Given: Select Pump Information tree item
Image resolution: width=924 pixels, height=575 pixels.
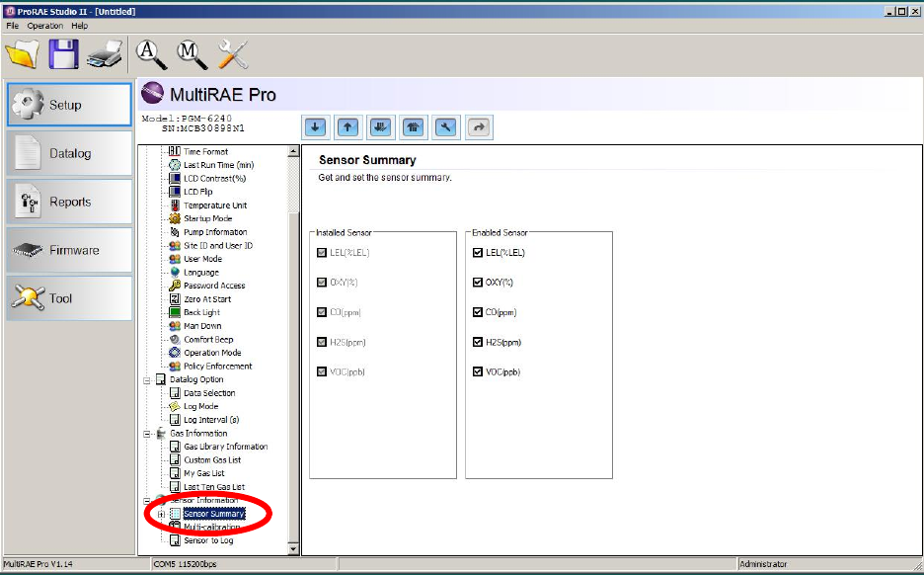Looking at the screenshot, I should tap(215, 232).
